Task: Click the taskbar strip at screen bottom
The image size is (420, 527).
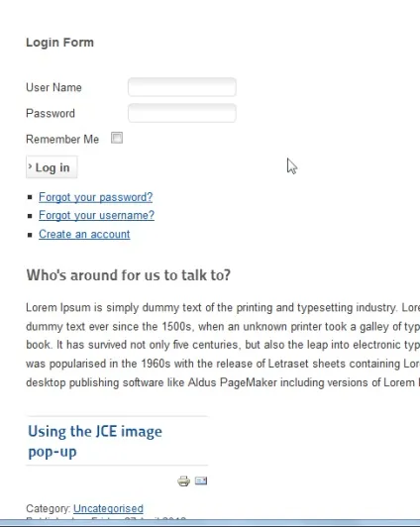Action: [x=210, y=523]
